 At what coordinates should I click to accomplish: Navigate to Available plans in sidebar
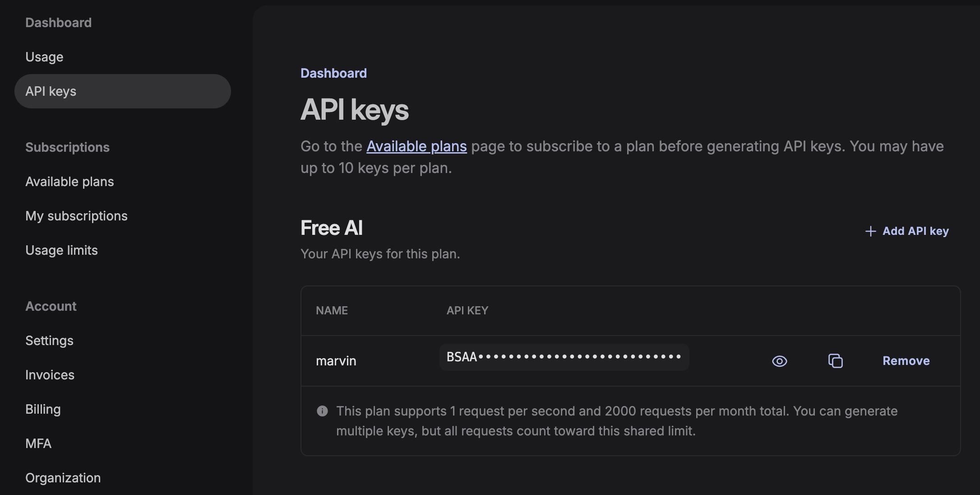pos(69,182)
